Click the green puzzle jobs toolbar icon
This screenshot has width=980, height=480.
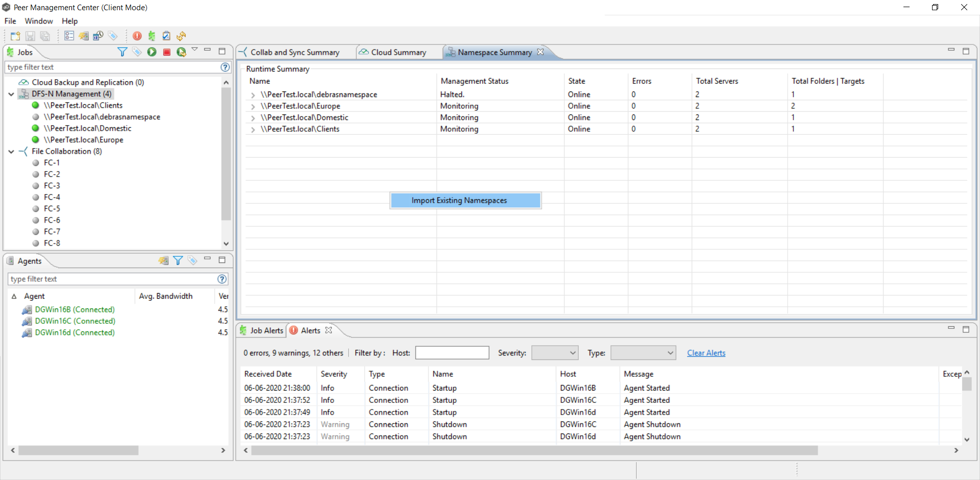pyautogui.click(x=152, y=36)
